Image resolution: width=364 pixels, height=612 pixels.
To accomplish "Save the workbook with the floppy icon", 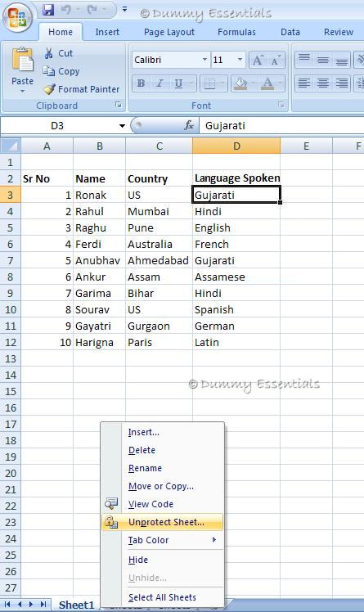I will click(x=48, y=9).
